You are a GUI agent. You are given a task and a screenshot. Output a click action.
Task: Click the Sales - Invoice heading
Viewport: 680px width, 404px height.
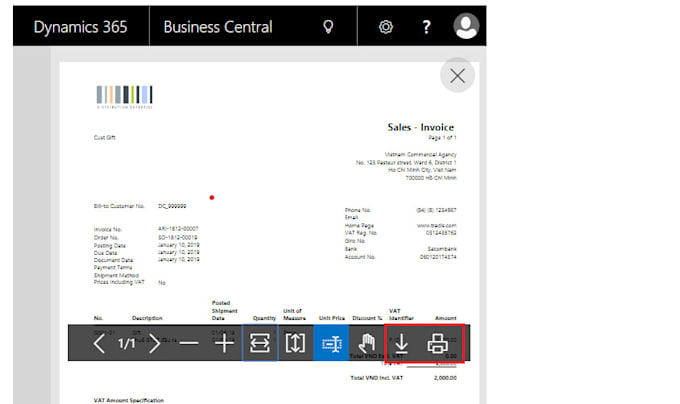pos(421,127)
